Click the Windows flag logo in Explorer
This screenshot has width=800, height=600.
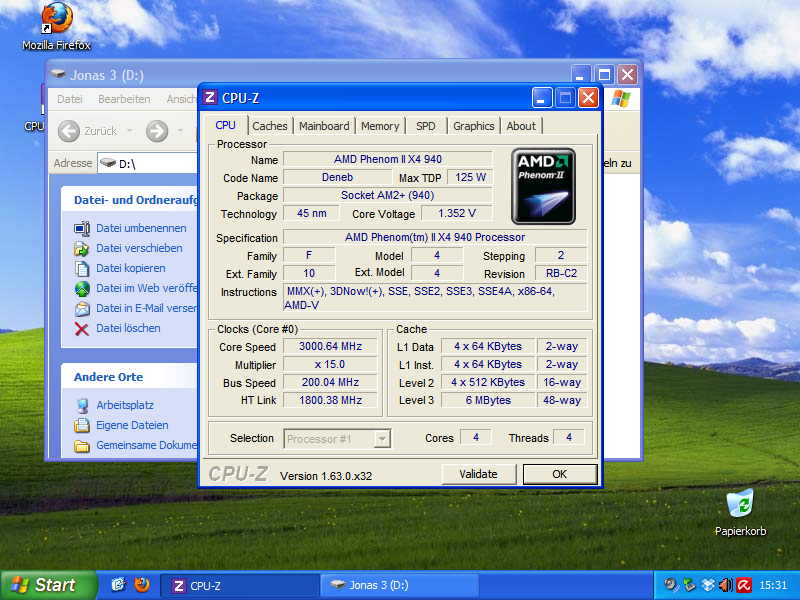click(x=620, y=98)
